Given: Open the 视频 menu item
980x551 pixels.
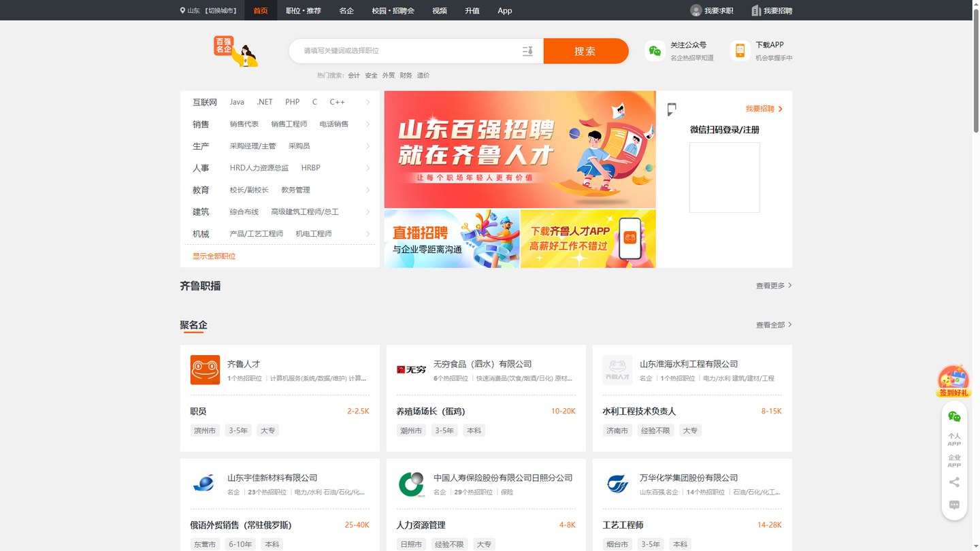Looking at the screenshot, I should (440, 10).
